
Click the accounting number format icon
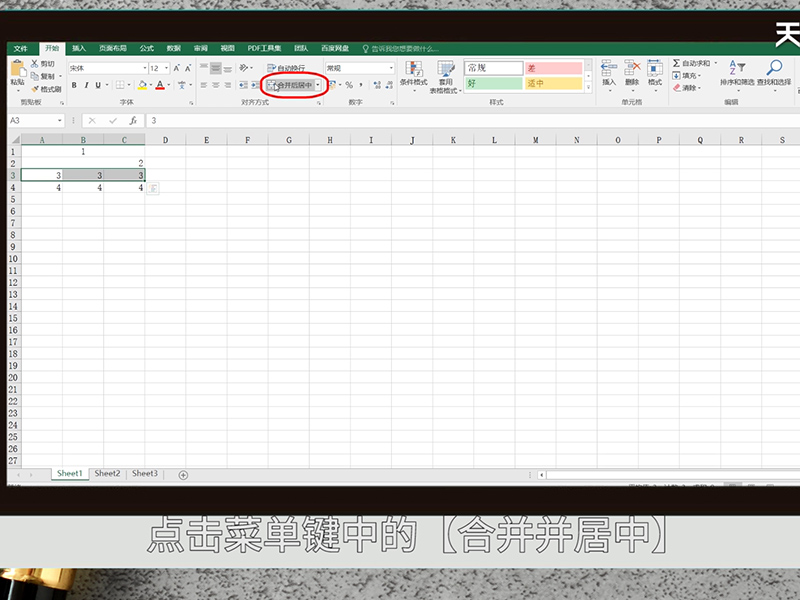[332, 85]
